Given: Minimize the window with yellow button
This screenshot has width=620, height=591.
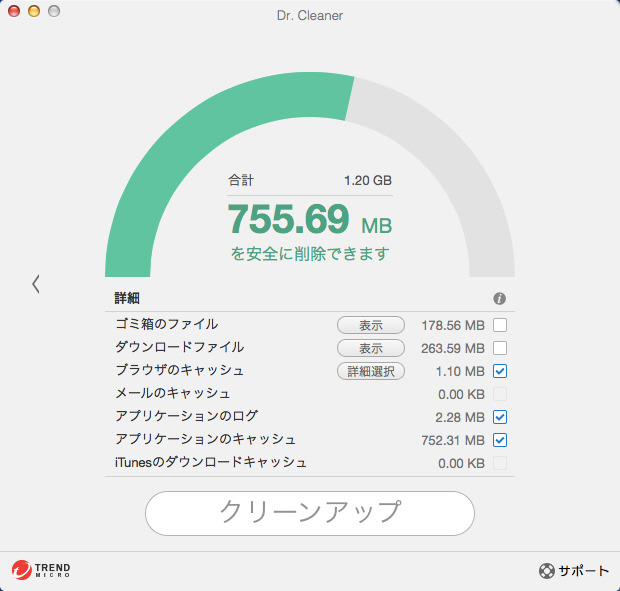Looking at the screenshot, I should [34, 11].
